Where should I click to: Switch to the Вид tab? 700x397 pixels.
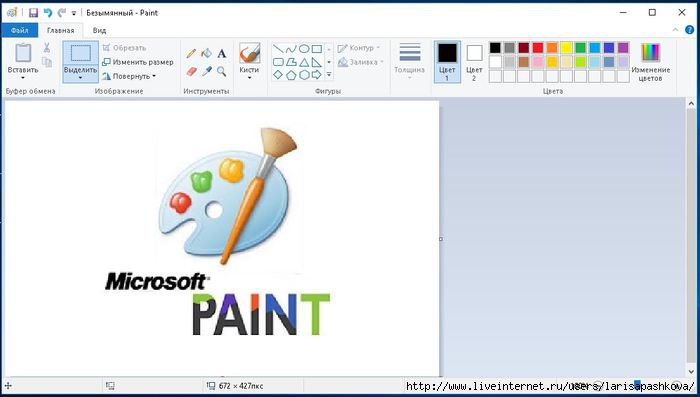coord(99,30)
